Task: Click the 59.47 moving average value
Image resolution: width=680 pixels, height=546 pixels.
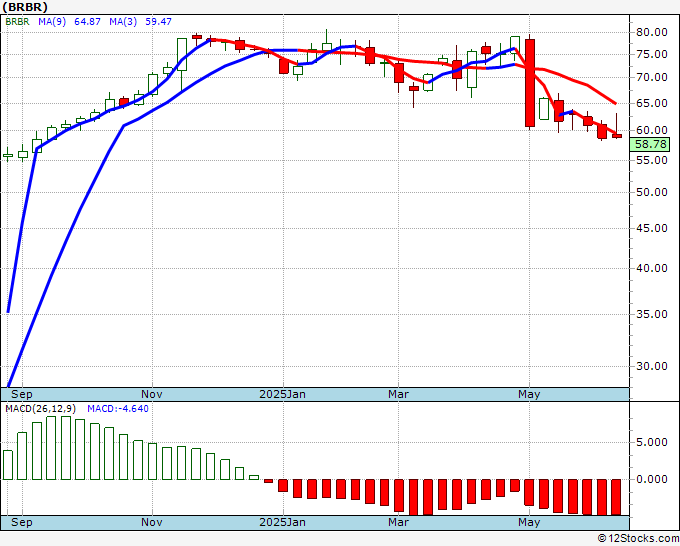Action: tap(158, 21)
